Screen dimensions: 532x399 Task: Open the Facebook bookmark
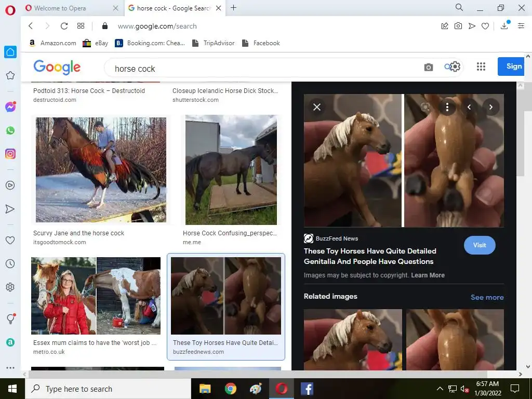point(261,43)
